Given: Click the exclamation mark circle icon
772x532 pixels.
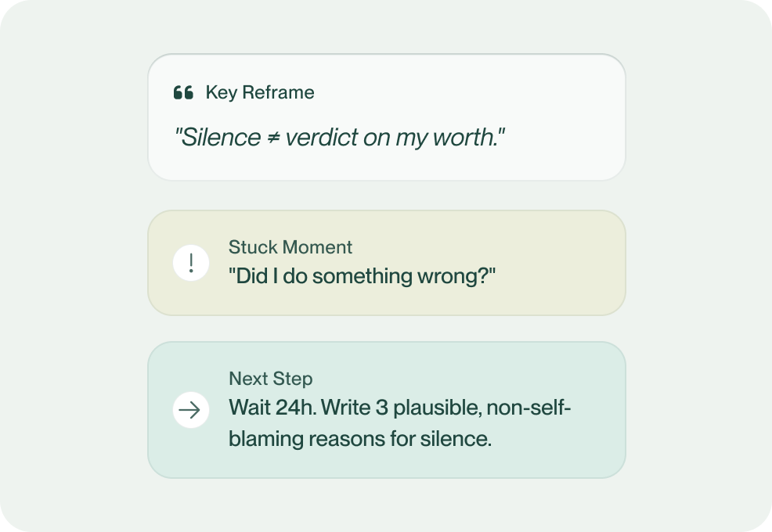Looking at the screenshot, I should coord(190,262).
